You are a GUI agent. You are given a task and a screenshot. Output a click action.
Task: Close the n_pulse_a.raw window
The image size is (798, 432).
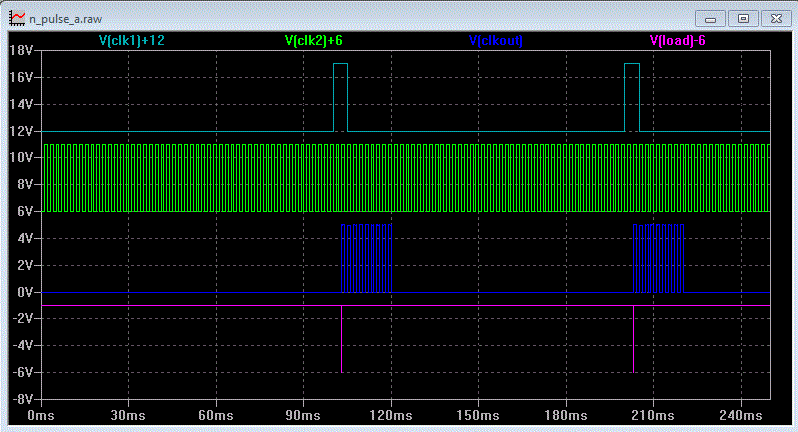(x=776, y=19)
